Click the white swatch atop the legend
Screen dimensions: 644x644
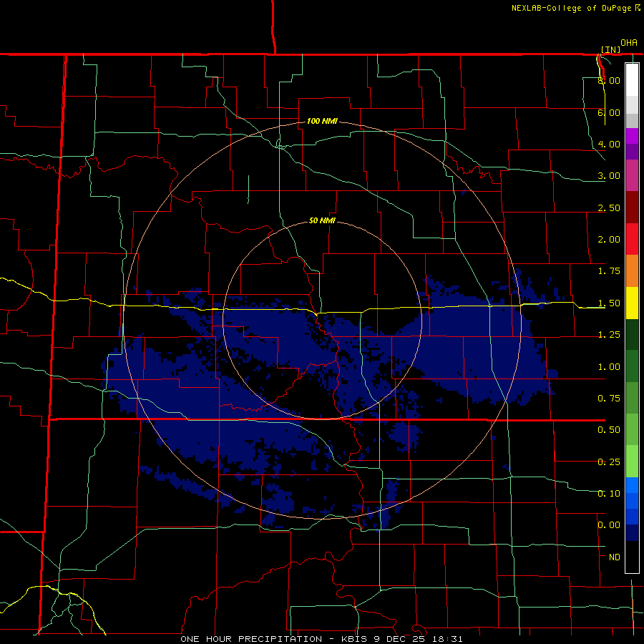click(x=632, y=79)
